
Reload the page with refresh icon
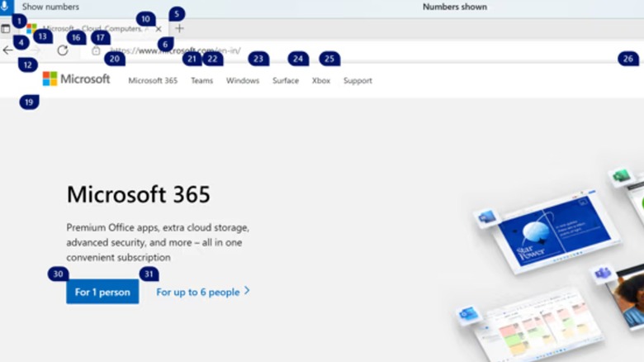(63, 50)
